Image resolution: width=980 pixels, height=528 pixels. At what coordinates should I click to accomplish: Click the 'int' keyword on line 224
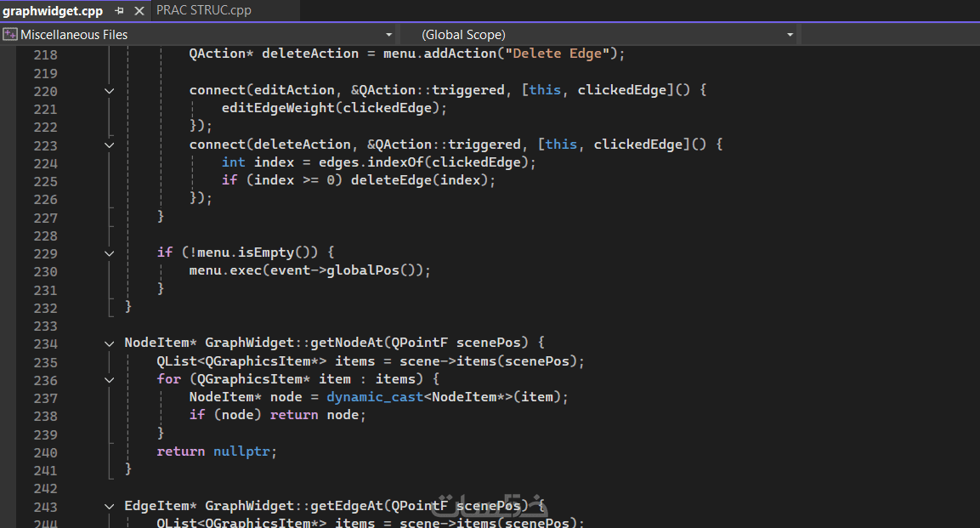click(x=233, y=162)
